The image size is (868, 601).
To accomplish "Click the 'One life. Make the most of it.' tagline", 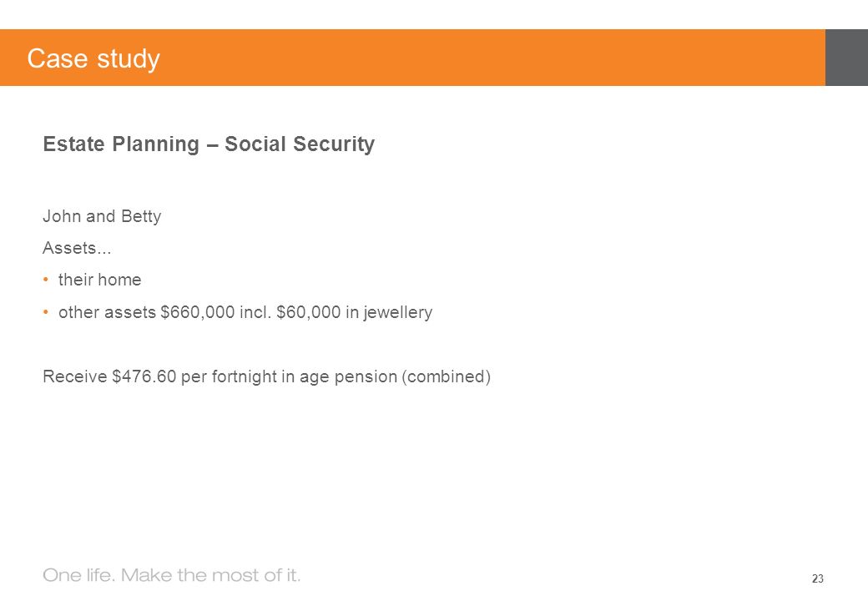I will pos(172,576).
